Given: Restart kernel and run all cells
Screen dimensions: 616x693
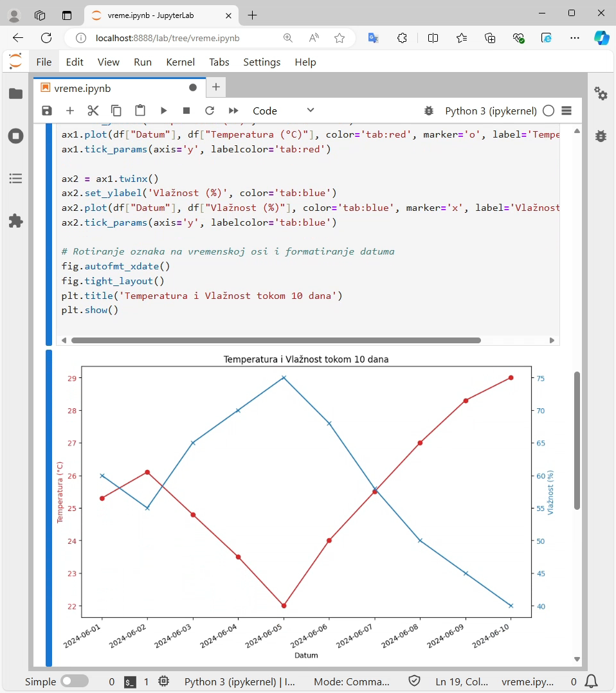Looking at the screenshot, I should coord(233,111).
